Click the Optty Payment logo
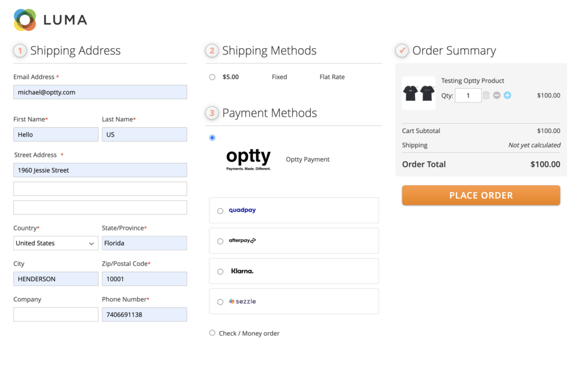 click(249, 158)
